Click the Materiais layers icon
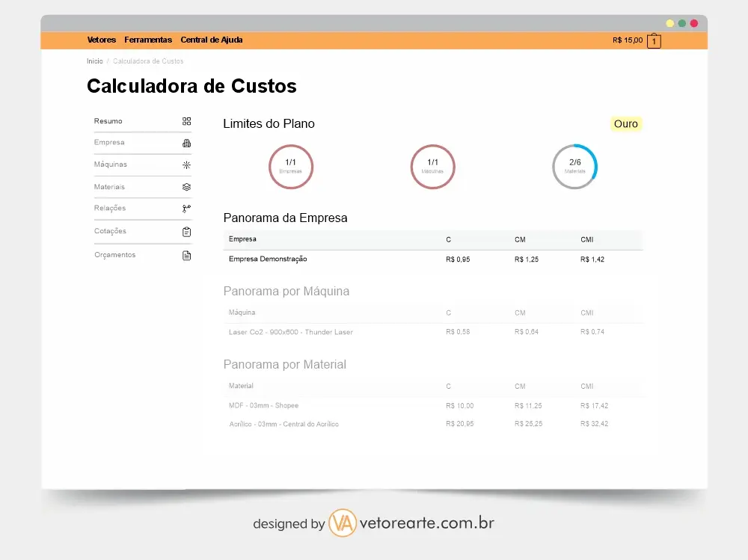Viewport: 748px width, 560px height. tap(186, 187)
